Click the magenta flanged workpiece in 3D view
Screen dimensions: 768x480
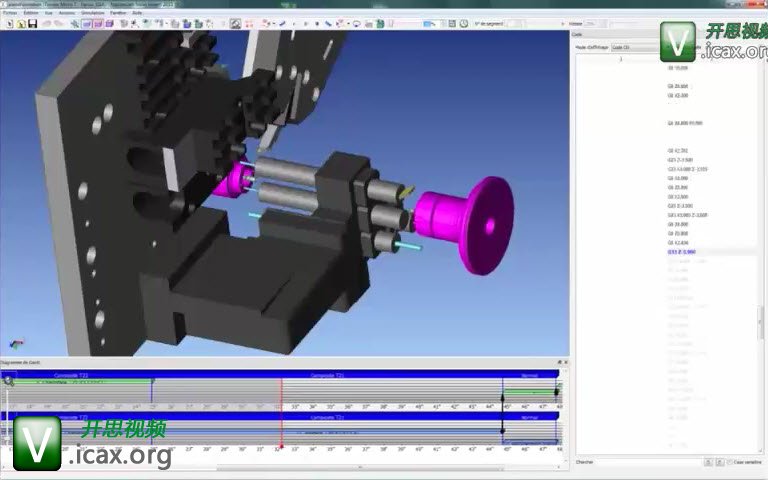tap(464, 224)
